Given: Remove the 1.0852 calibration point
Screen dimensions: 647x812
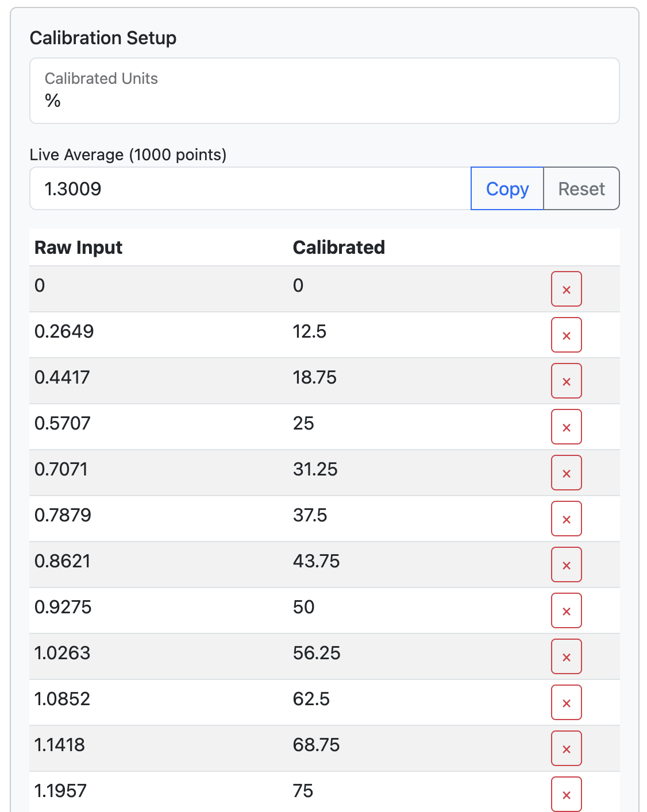Looking at the screenshot, I should 566,703.
